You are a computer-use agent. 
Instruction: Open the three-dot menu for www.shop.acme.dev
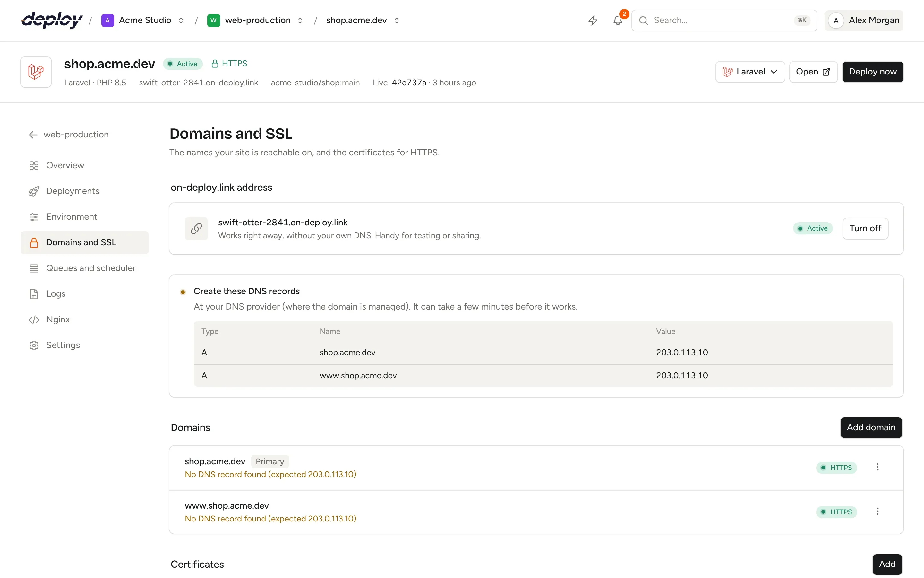[x=877, y=512]
